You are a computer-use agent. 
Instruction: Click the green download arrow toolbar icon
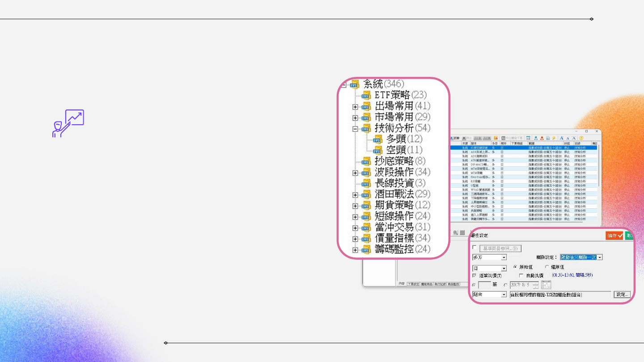536,138
